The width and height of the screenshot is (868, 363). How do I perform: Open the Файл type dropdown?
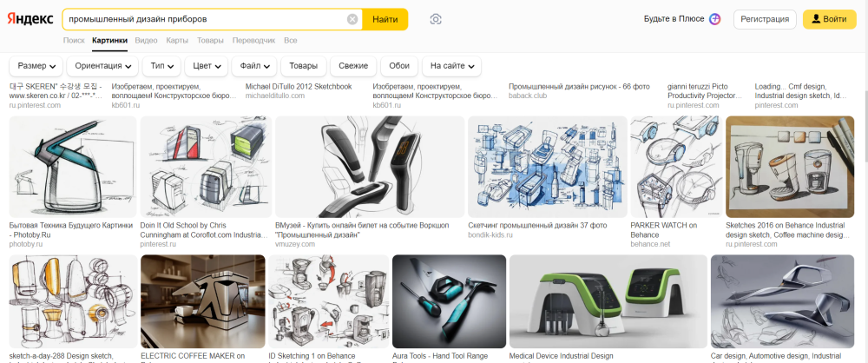pyautogui.click(x=255, y=66)
